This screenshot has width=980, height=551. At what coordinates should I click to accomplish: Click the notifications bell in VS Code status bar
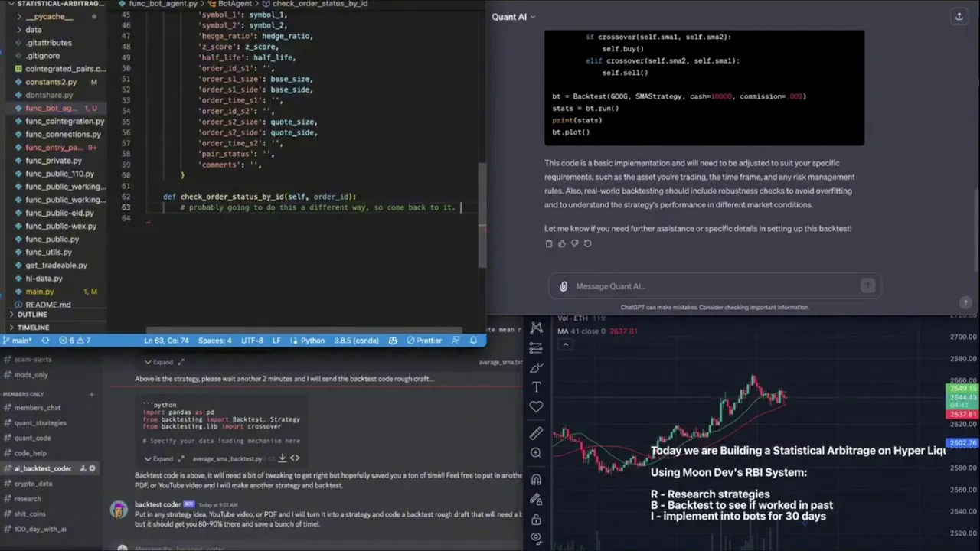point(473,341)
